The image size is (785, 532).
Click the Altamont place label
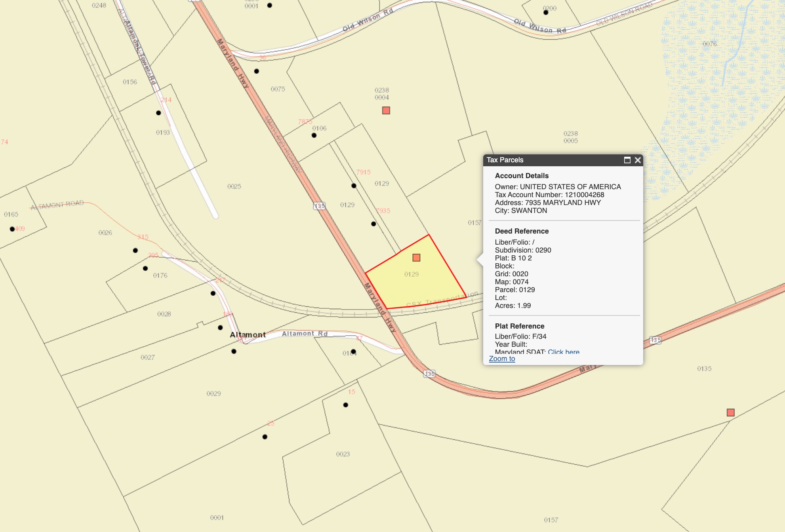(248, 335)
